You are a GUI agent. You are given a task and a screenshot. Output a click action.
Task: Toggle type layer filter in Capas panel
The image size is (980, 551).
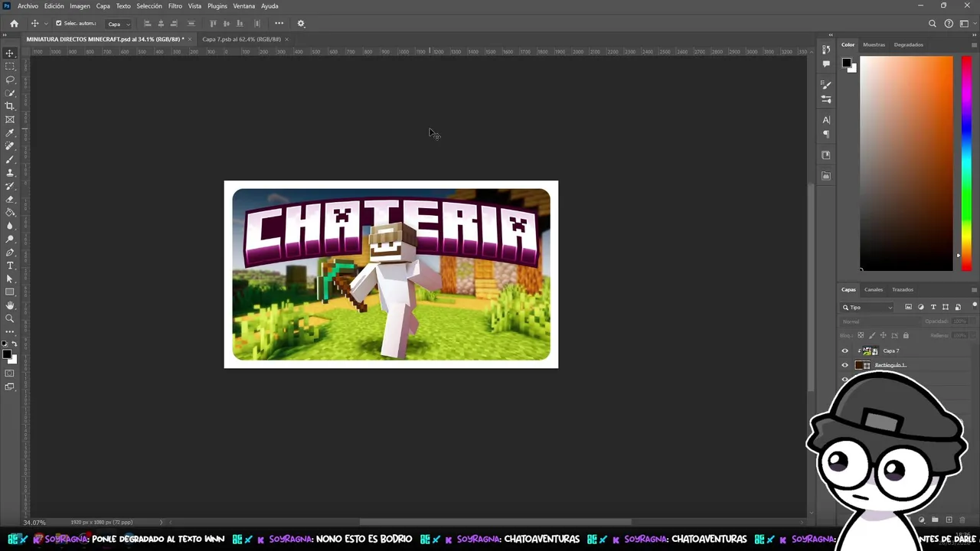[x=933, y=308]
